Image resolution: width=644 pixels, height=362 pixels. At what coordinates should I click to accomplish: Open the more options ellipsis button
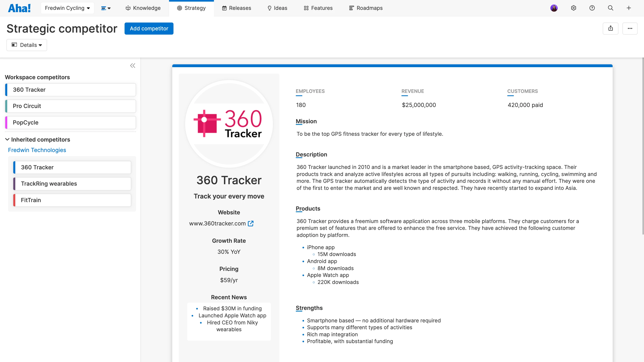tap(630, 29)
